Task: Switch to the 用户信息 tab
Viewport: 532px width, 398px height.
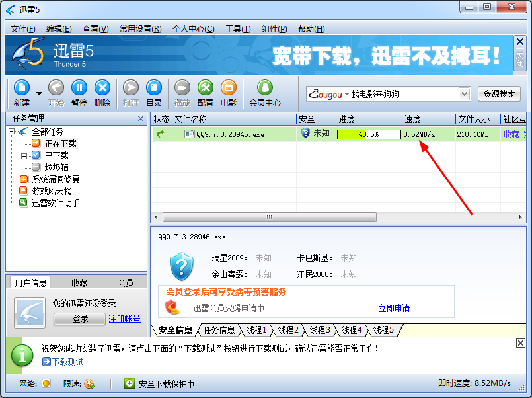Action: click(30, 283)
